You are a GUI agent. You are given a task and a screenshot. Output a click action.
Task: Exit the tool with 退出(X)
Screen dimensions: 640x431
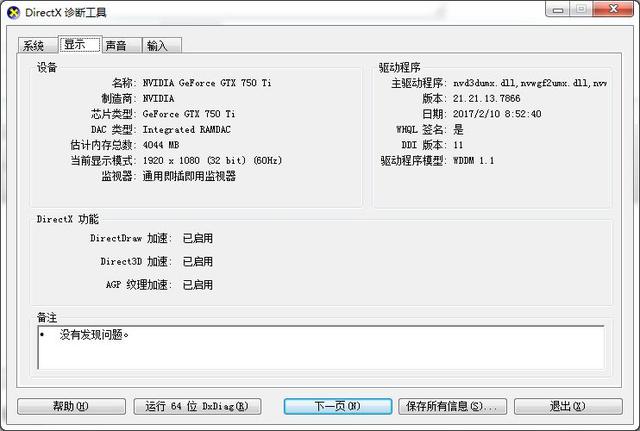[x=568, y=406]
